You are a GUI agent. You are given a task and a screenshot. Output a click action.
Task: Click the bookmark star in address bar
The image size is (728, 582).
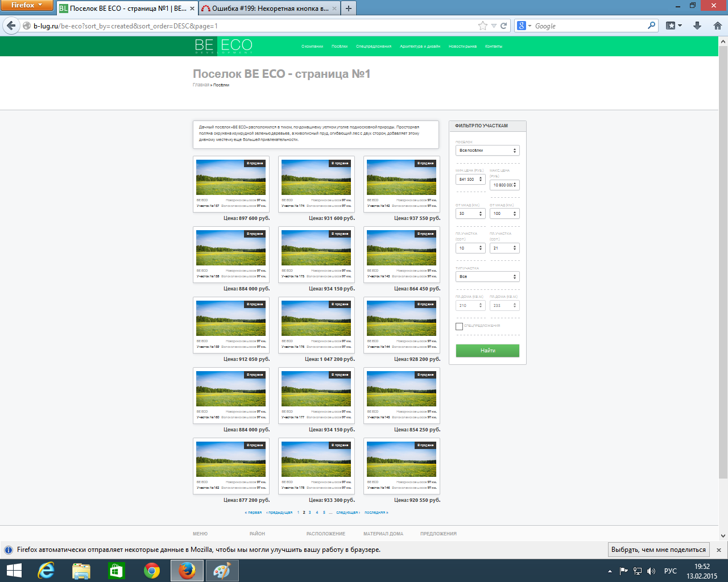(483, 26)
